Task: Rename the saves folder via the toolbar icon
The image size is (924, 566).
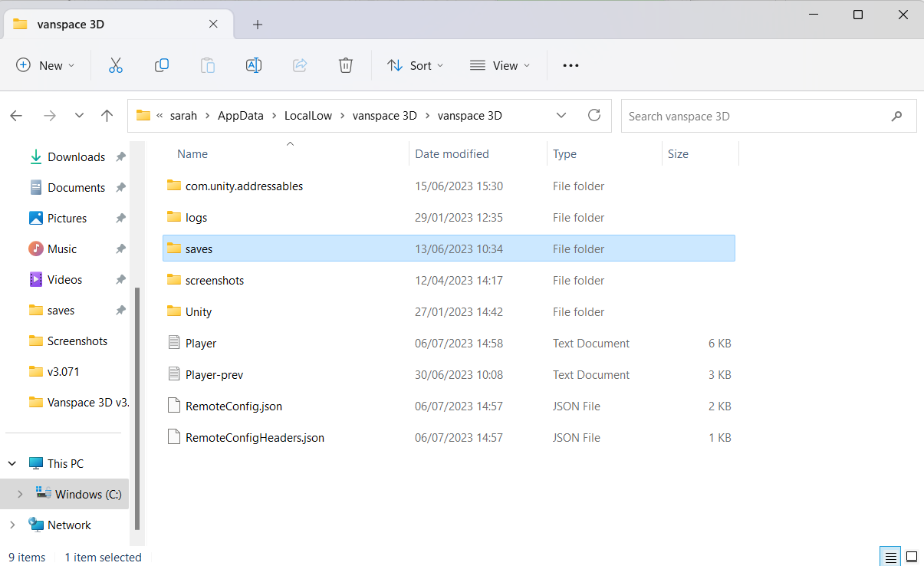Action: click(x=253, y=65)
